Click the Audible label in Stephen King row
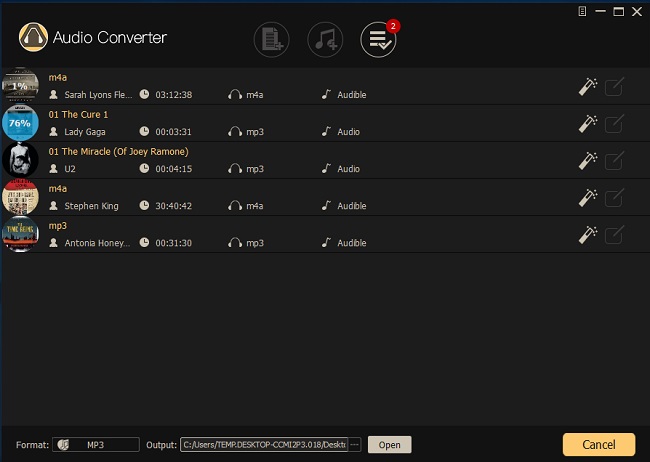 pos(352,206)
